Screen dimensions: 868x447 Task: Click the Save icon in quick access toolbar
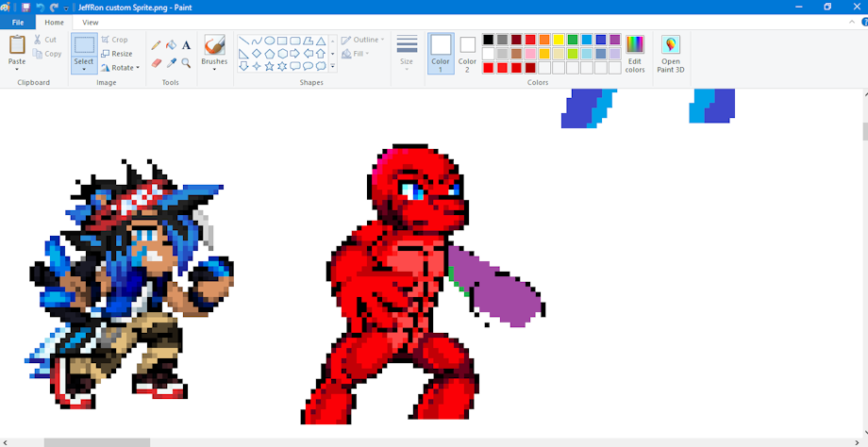(25, 8)
